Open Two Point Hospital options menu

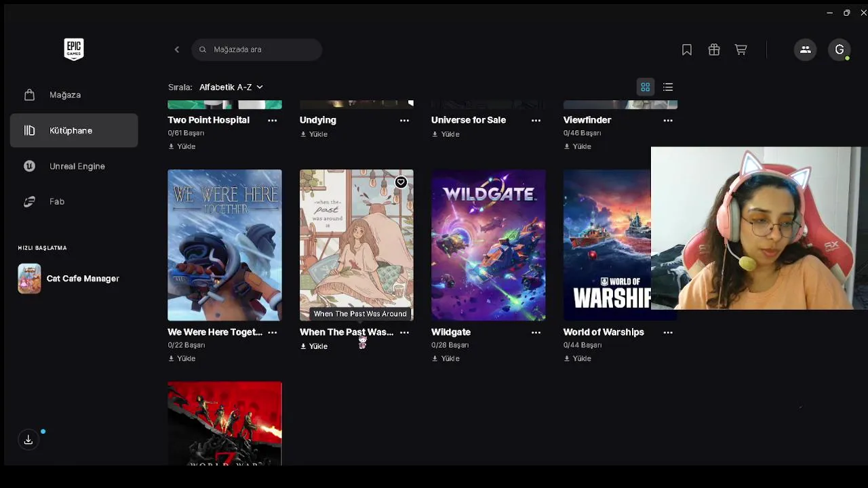(x=272, y=120)
